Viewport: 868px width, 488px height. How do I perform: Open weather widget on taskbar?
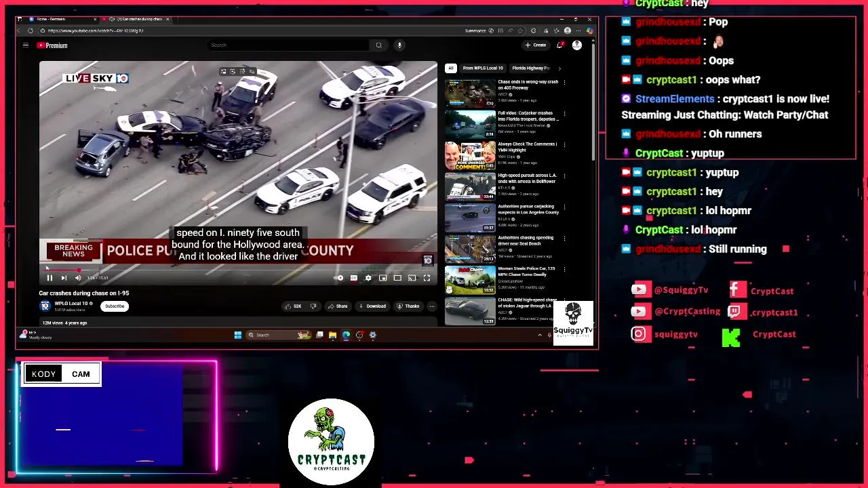35,335
